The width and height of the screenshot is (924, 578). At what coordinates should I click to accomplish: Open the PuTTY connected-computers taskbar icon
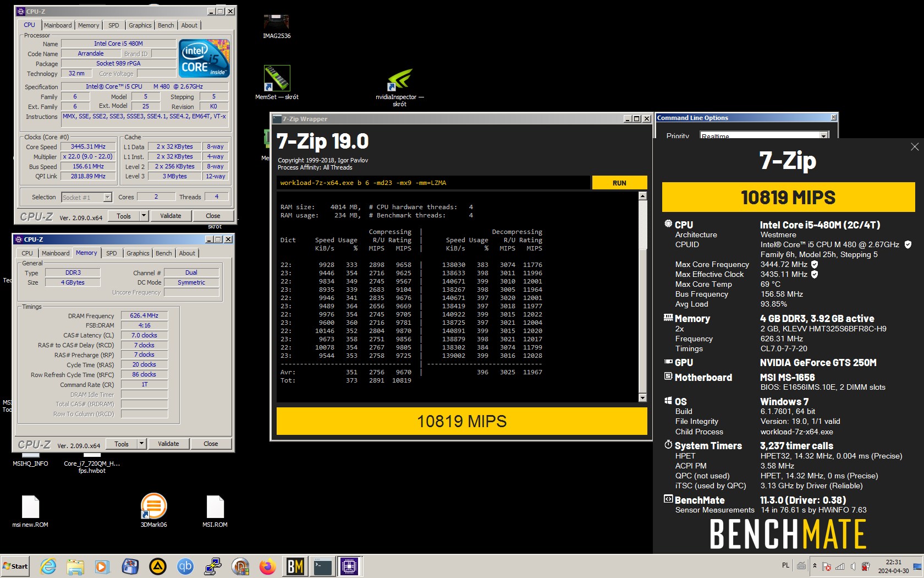point(212,566)
